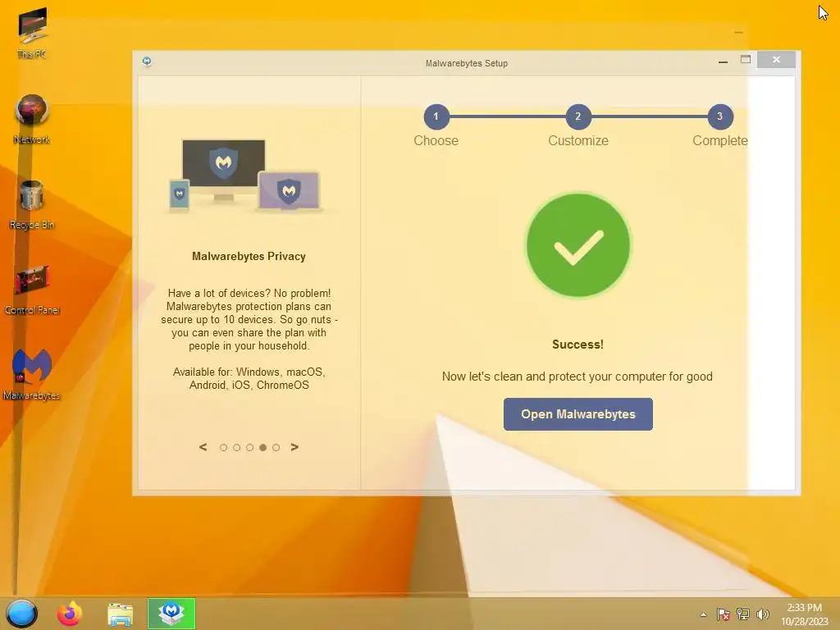Click the 'Customize' step label
This screenshot has width=840, height=630.
[578, 140]
